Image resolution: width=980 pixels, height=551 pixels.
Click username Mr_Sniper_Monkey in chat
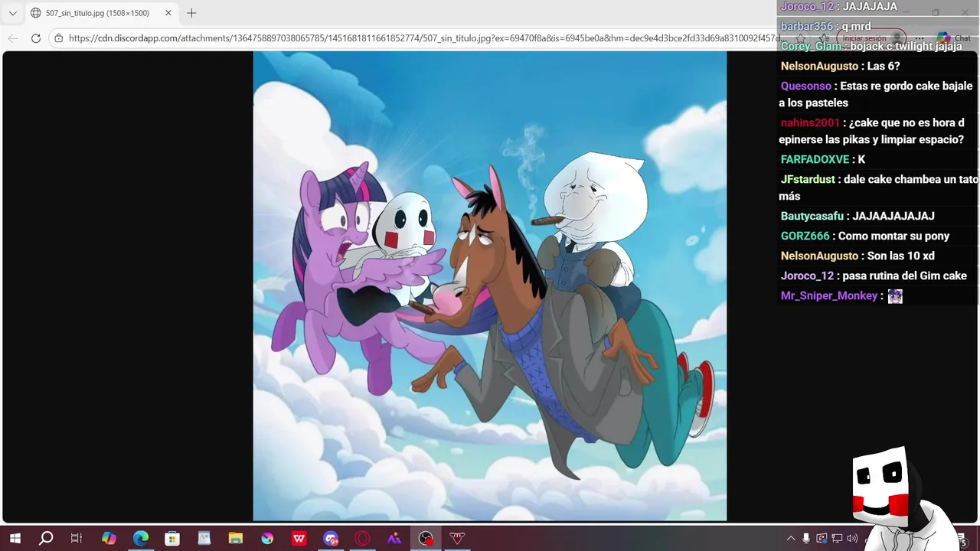coord(828,295)
